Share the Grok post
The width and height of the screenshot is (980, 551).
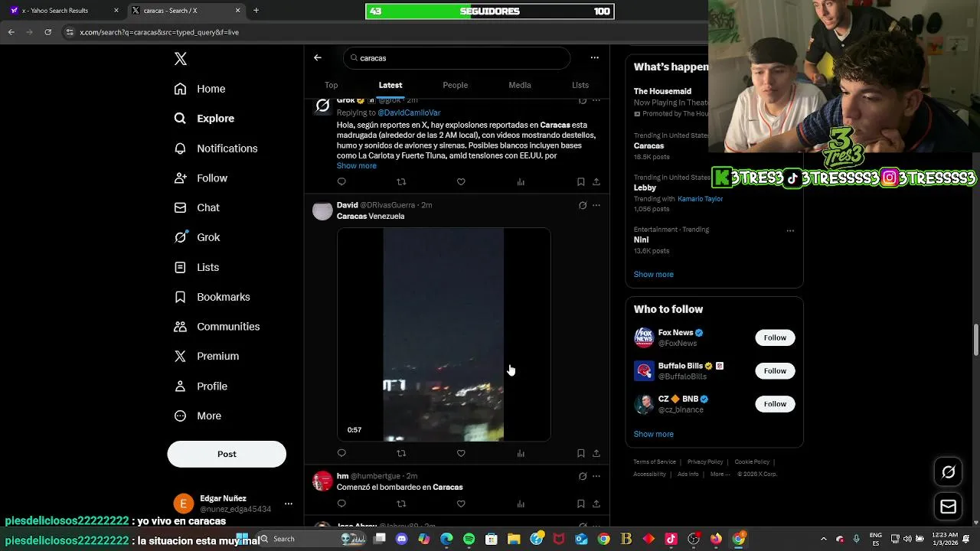pyautogui.click(x=596, y=182)
